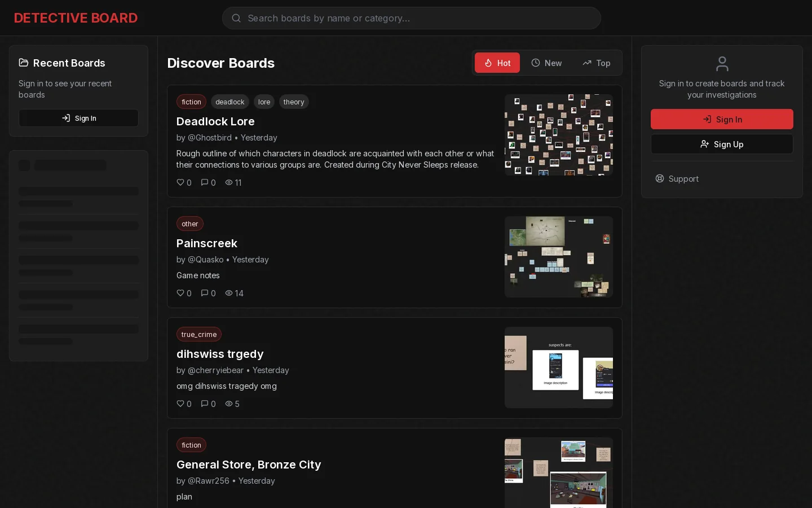Click the Sign Up button
Image resolution: width=812 pixels, height=508 pixels.
tap(722, 144)
